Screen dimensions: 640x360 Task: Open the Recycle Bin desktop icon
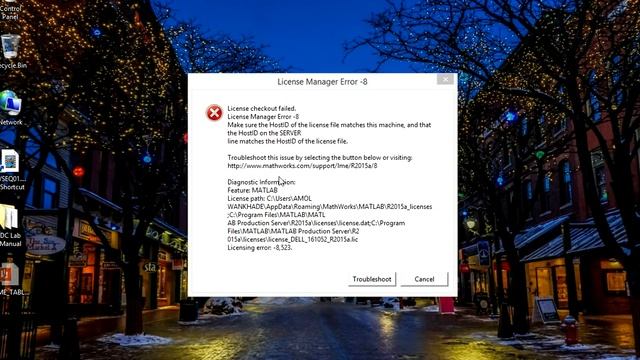11,52
